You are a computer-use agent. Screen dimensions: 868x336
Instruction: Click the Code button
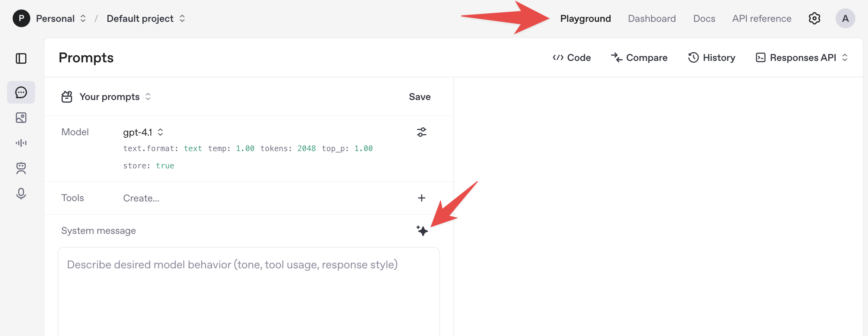[572, 58]
